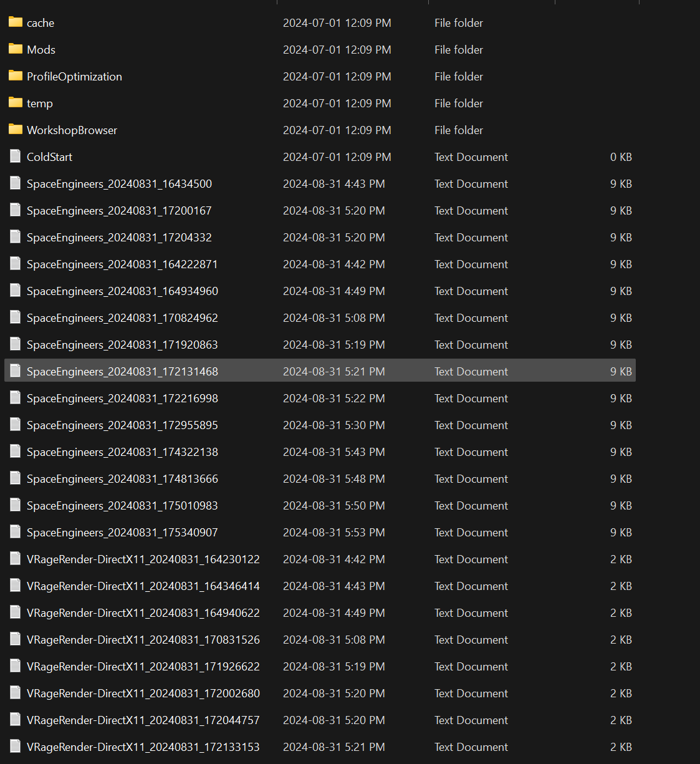The image size is (700, 764).
Task: Select file name SpaceEngineers_20240831_174813666
Action: click(x=122, y=479)
